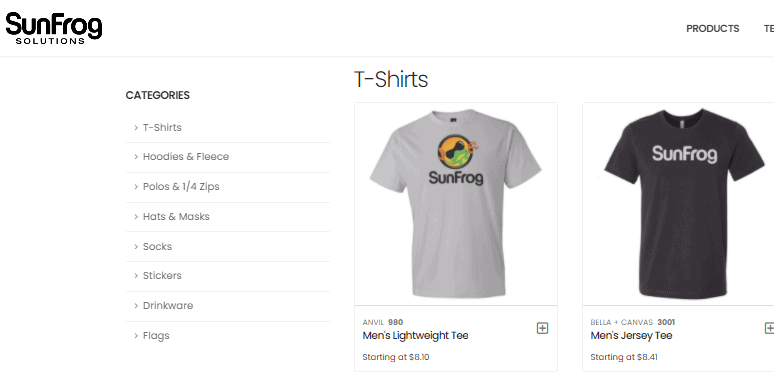Click the arrow icon beside Socks

136,246
